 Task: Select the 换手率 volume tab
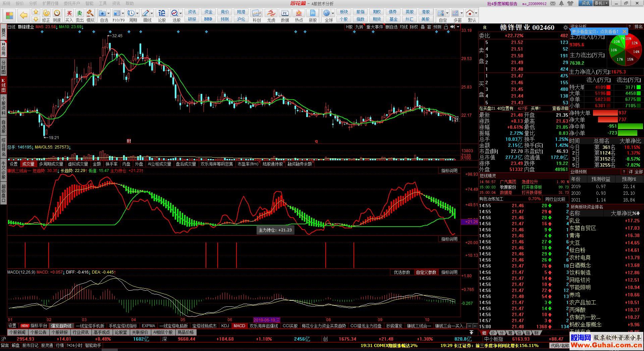pos(111,164)
